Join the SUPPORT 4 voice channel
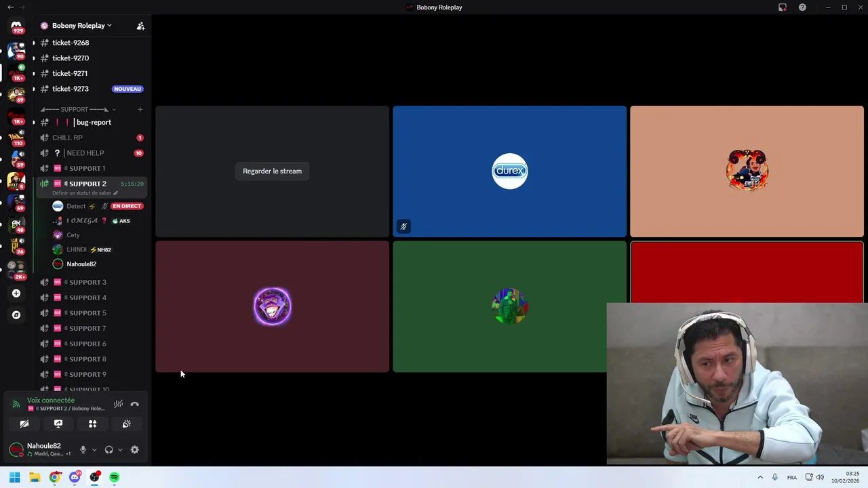 click(x=91, y=298)
